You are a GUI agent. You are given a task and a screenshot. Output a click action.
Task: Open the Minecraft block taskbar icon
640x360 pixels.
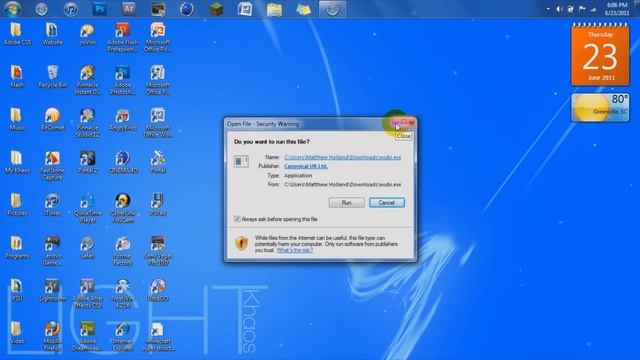click(x=216, y=9)
